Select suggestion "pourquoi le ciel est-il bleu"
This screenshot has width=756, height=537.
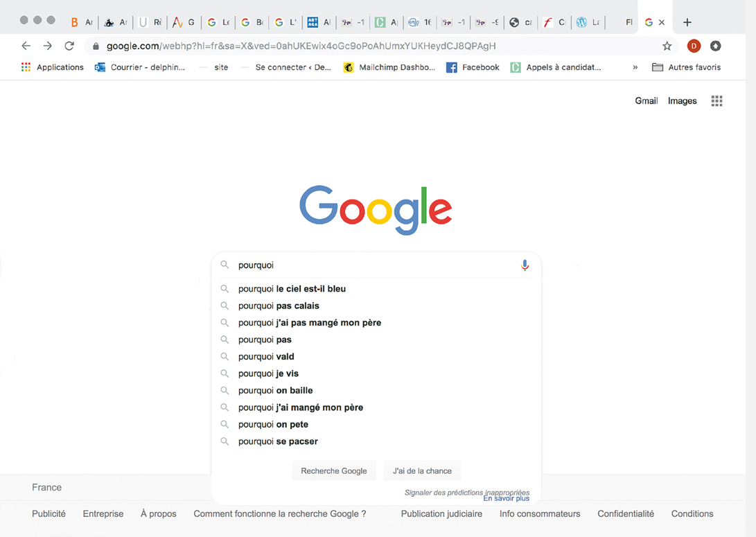point(292,289)
